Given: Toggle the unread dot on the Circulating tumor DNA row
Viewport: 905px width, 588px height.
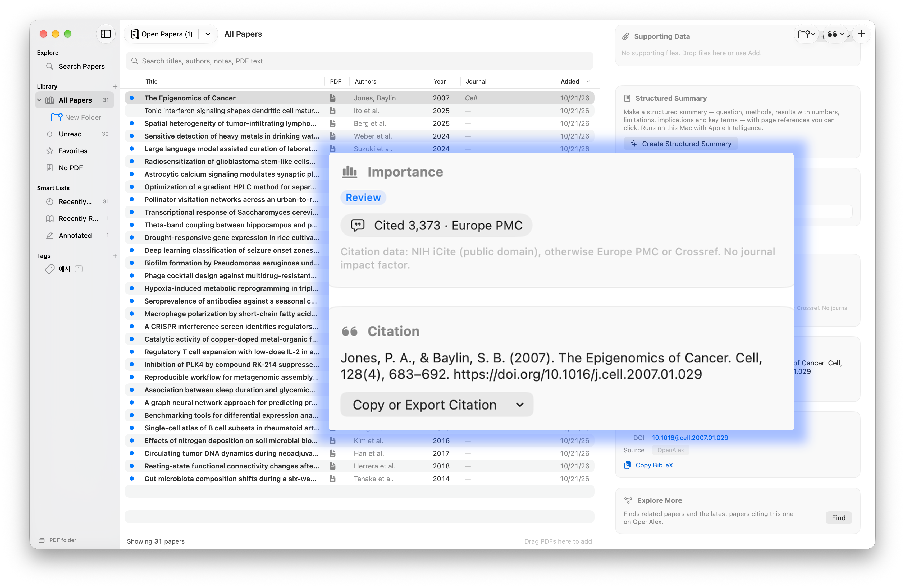Looking at the screenshot, I should [131, 453].
